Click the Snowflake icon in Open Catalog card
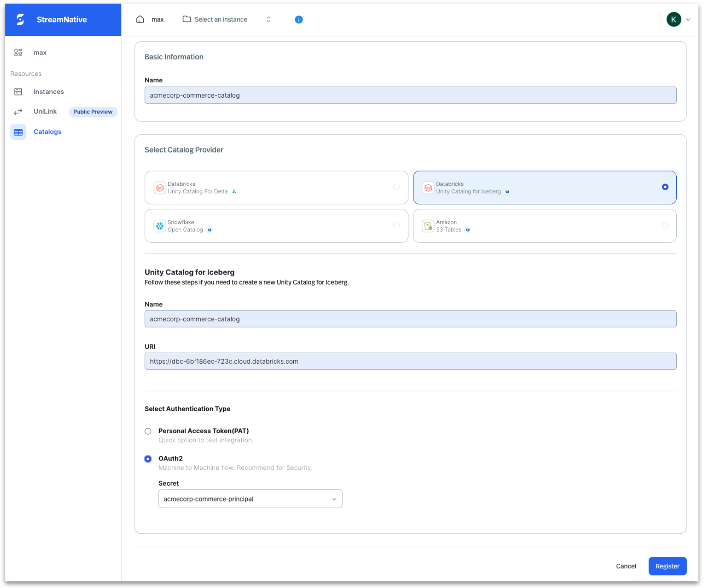 coord(159,226)
